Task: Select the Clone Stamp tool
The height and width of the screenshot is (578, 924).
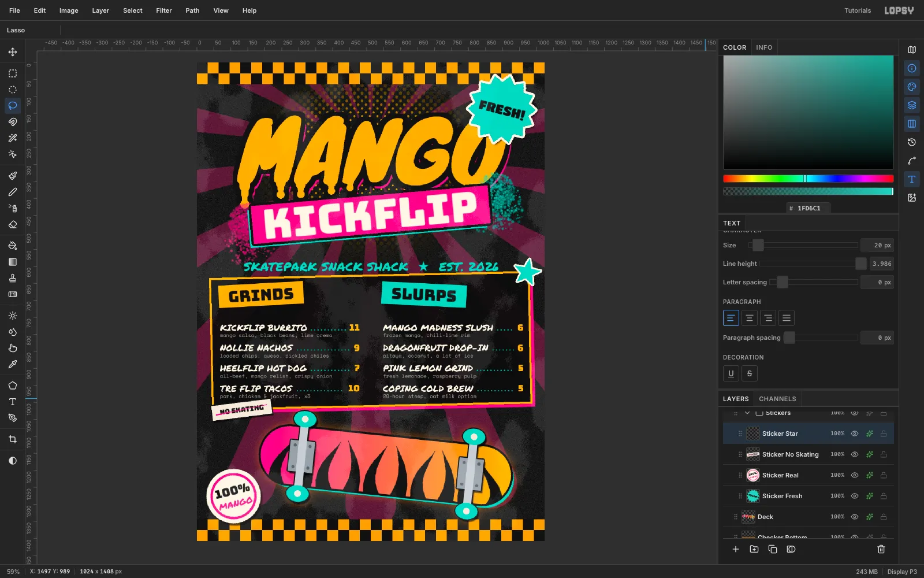Action: tap(13, 278)
